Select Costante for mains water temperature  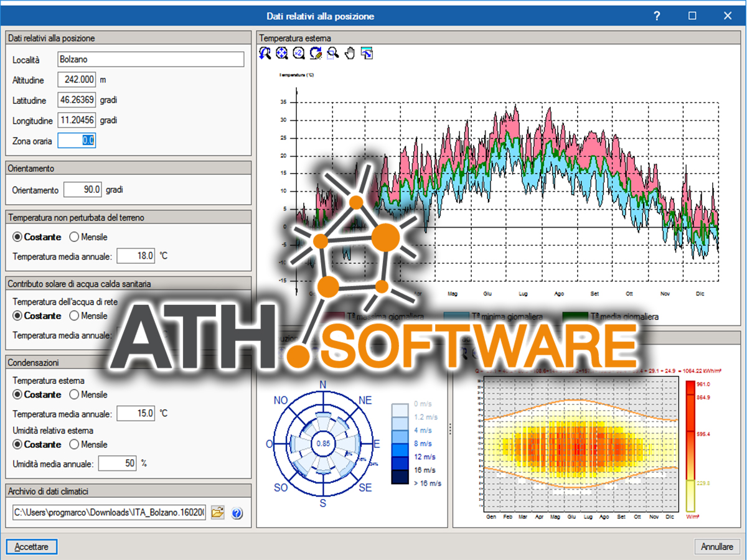[x=37, y=315]
